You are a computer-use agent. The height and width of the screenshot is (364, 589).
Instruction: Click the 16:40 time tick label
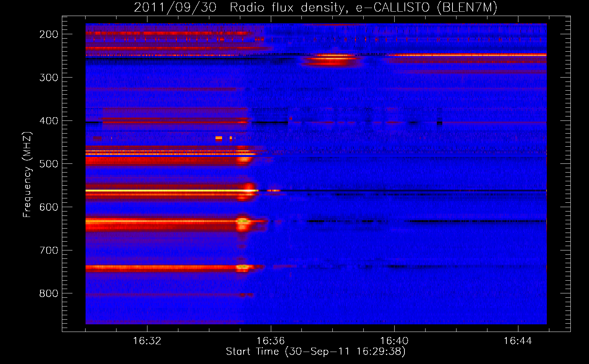tap(394, 341)
